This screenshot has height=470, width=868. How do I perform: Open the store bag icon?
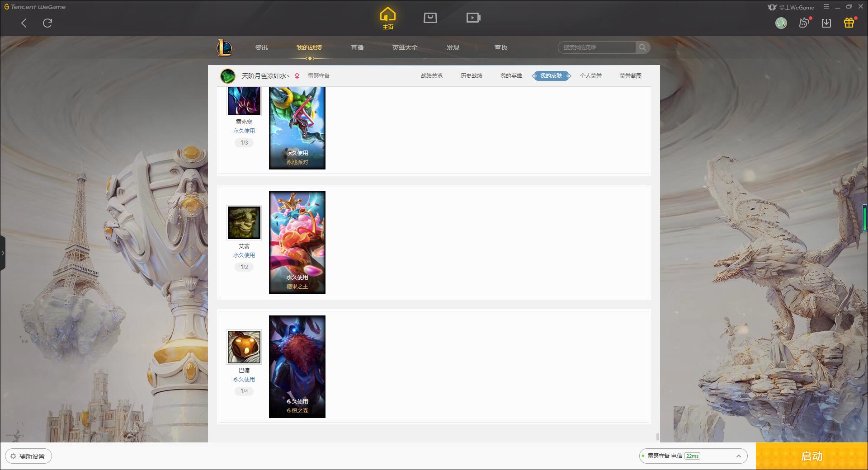(430, 18)
